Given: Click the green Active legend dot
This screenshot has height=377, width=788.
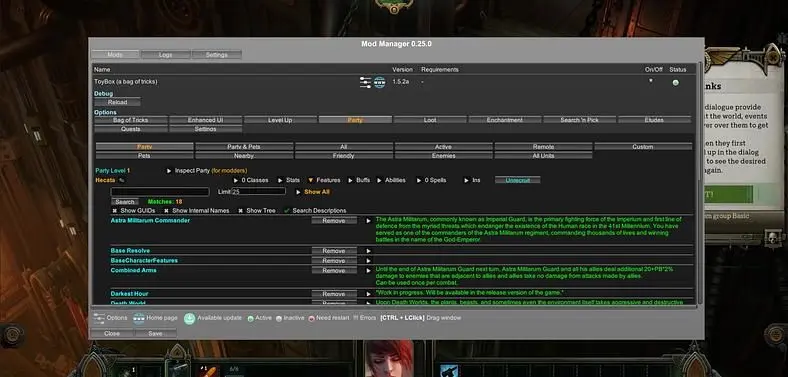Looking at the screenshot, I should [250, 318].
